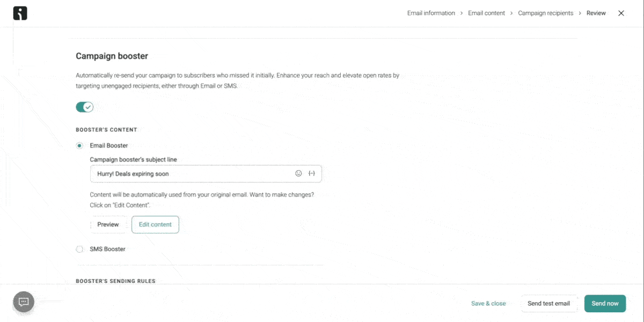Preview the booster email
The height and width of the screenshot is (322, 644).
click(108, 224)
